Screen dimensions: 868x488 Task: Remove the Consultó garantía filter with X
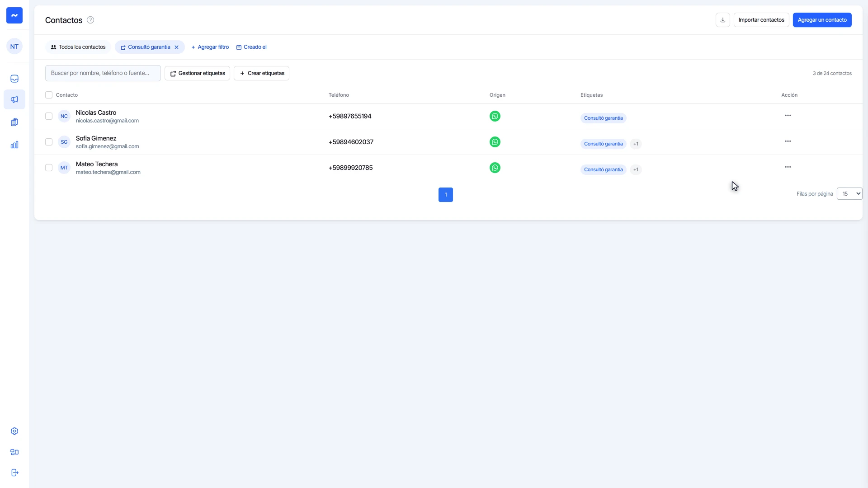tap(177, 47)
